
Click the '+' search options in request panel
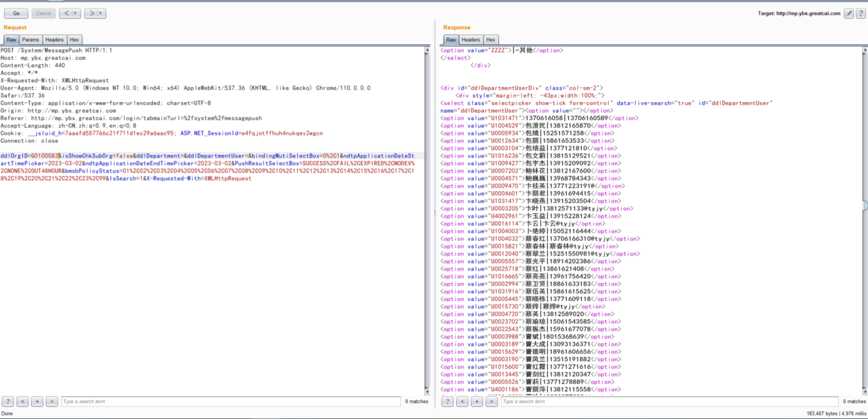tap(37, 401)
